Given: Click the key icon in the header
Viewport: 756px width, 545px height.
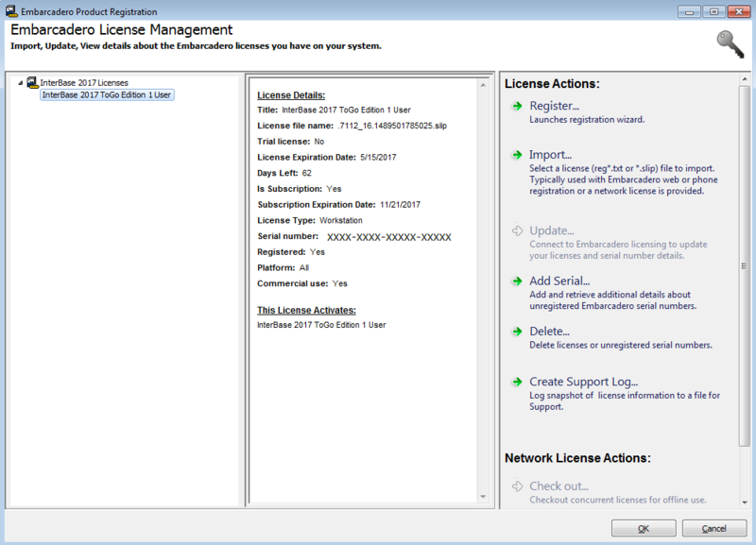Looking at the screenshot, I should click(730, 44).
